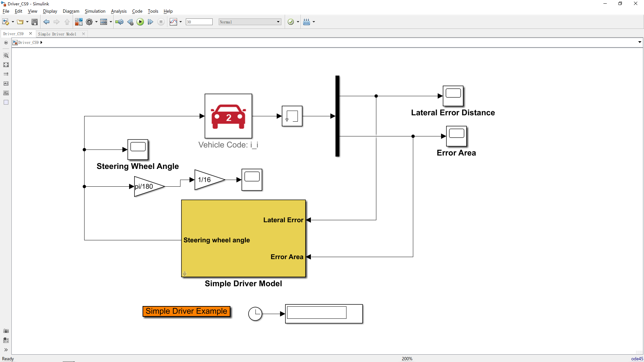Select the Zoom tool in the palette
This screenshot has height=362, width=644.
coord(6,55)
